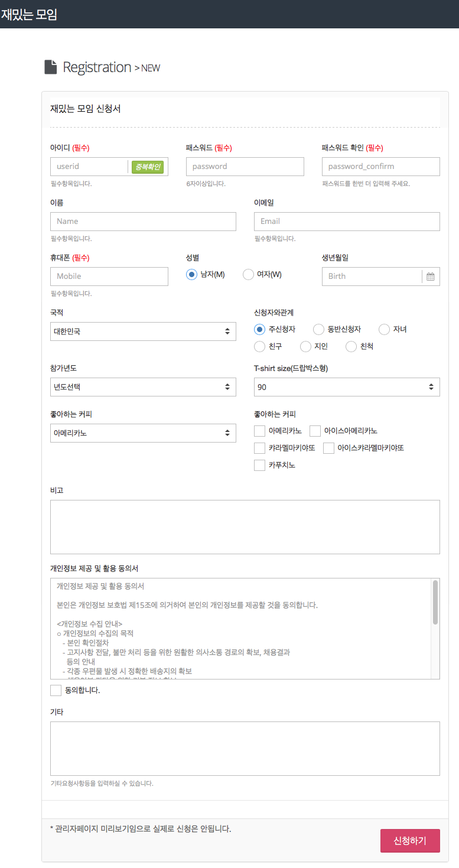The width and height of the screenshot is (459, 868).
Task: Choose 주신청자 relationship option
Action: [259, 329]
